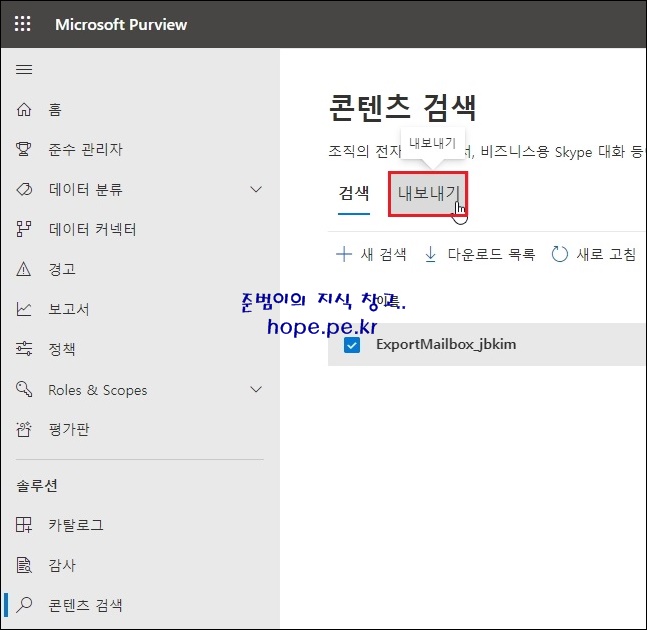Click the 콘텐츠 검색 page heading
The width and height of the screenshot is (647, 630).
point(402,108)
